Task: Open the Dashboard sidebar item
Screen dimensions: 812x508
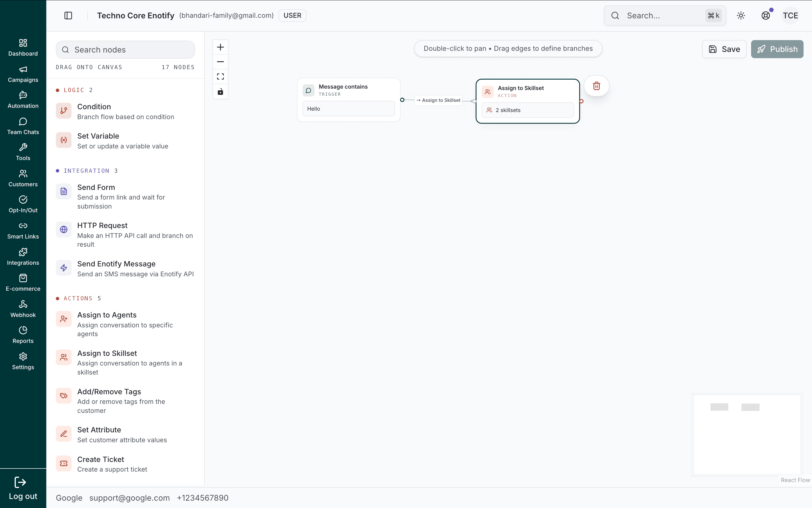Action: click(x=23, y=47)
